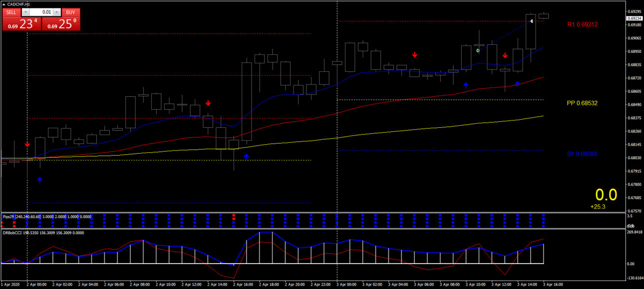The height and width of the screenshot is (289, 644).
Task: Decrease the lot volume with the down arrow
Action: (x=25, y=12)
